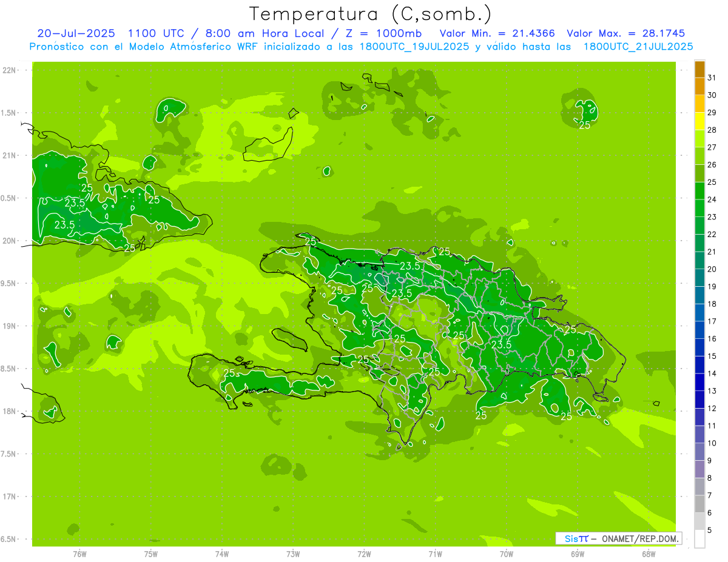Select the '20-Jul-2025' date text
The image size is (728, 562).
(76, 33)
